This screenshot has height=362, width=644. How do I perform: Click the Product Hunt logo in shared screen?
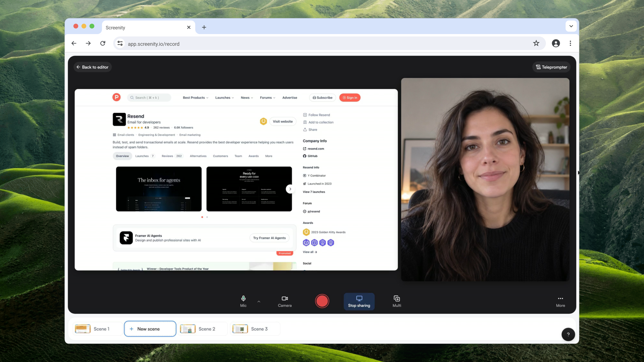coord(116,97)
